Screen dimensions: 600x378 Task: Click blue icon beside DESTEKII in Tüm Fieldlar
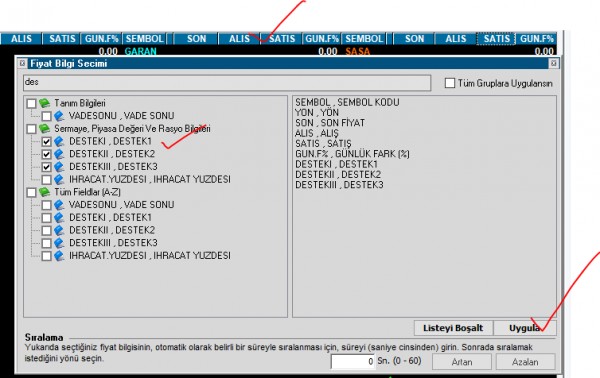pyautogui.click(x=59, y=230)
